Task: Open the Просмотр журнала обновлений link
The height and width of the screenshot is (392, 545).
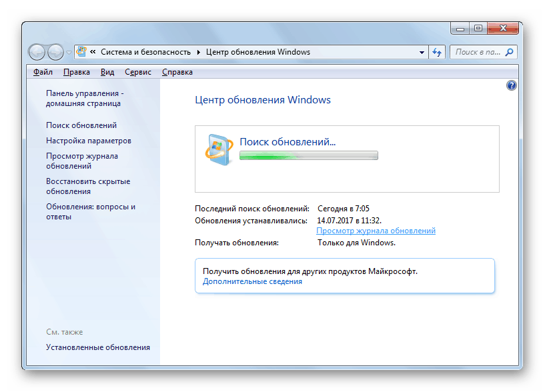Action: pos(375,230)
